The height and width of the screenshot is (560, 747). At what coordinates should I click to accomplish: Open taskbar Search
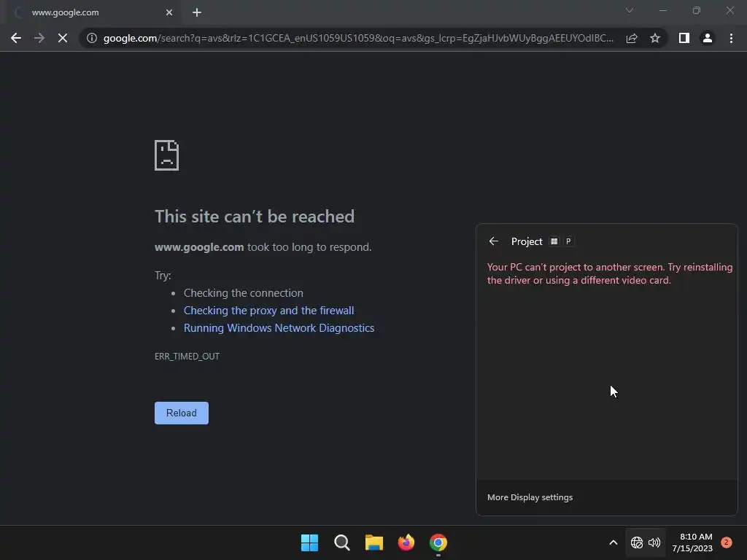(x=342, y=542)
